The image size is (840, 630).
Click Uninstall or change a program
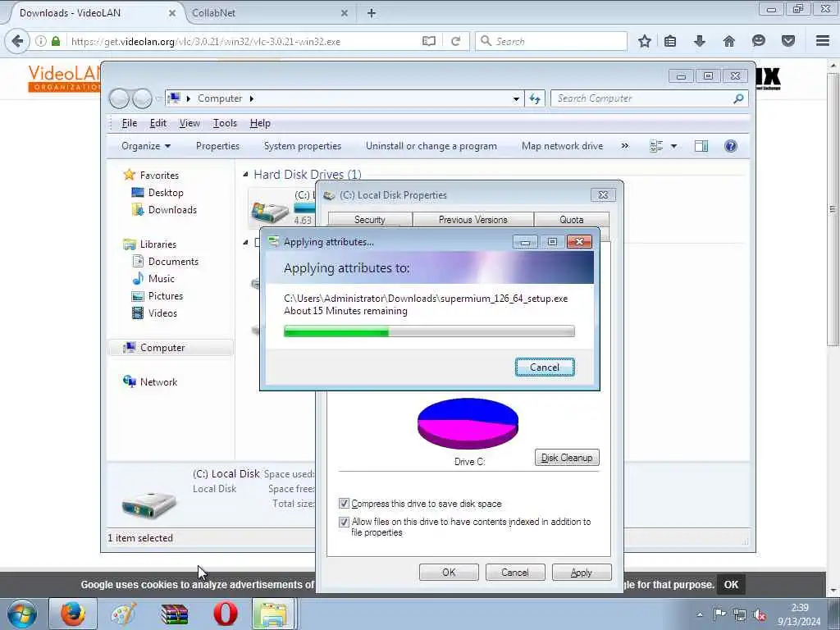431,146
